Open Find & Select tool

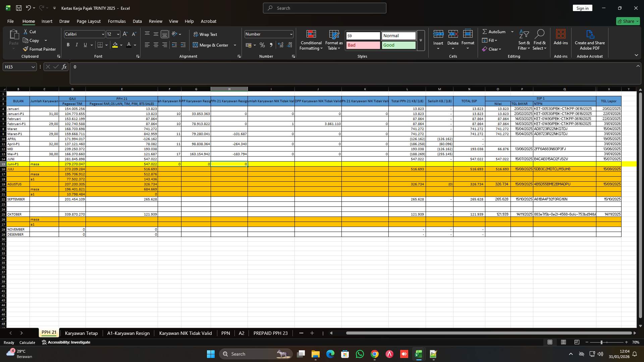pyautogui.click(x=540, y=40)
